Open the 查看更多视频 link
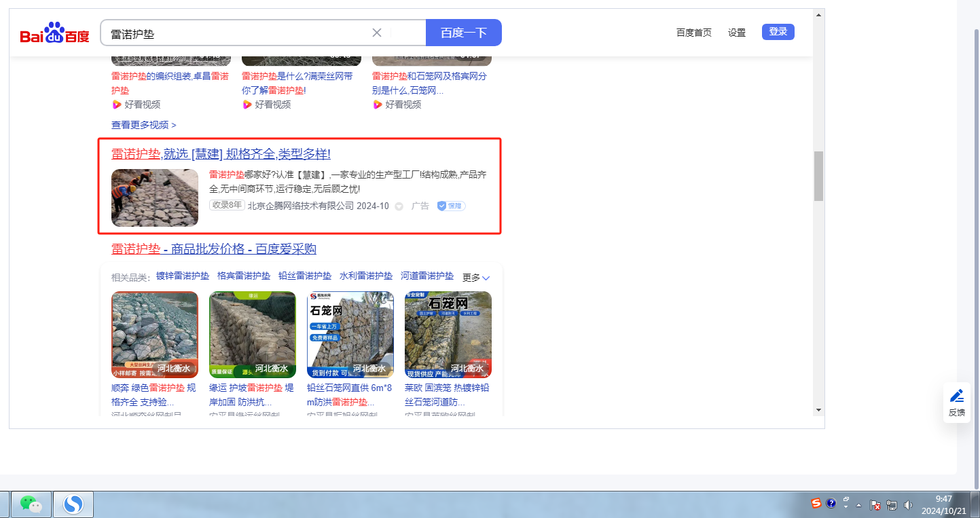The width and height of the screenshot is (980, 518). (x=144, y=125)
